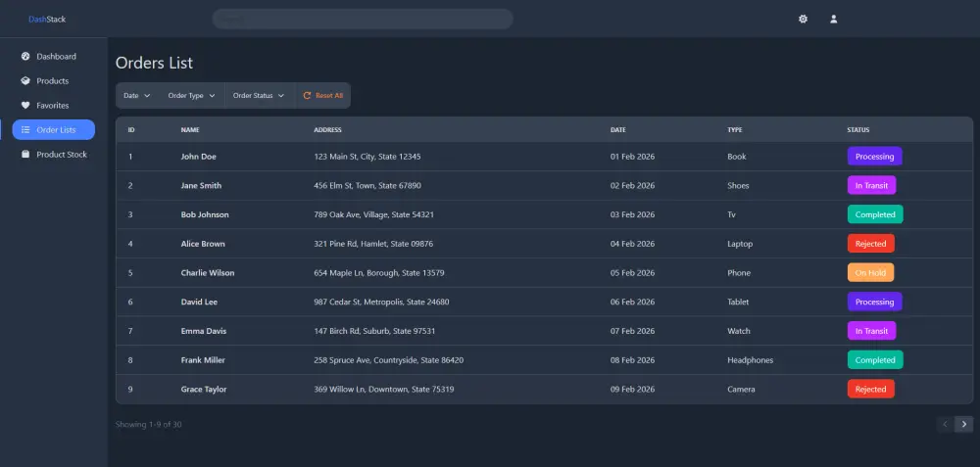Select Order Lists in the sidebar
Image resolution: width=980 pixels, height=467 pixels.
pyautogui.click(x=53, y=130)
